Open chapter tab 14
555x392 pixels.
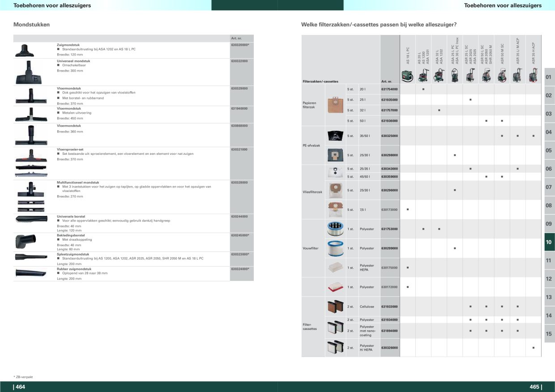coord(549,315)
